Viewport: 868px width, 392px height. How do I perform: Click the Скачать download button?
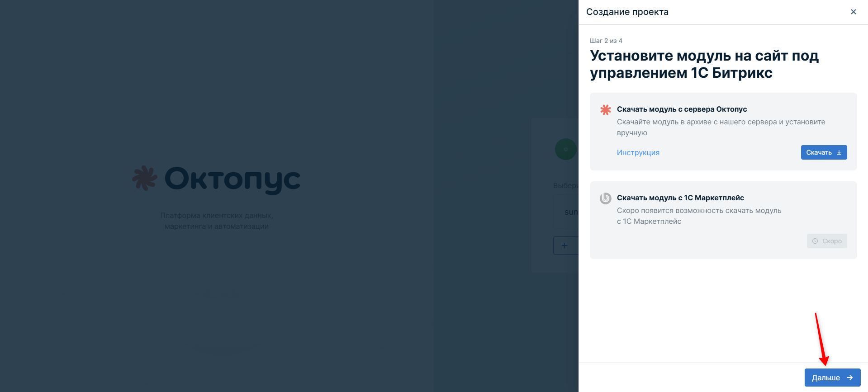[824, 152]
